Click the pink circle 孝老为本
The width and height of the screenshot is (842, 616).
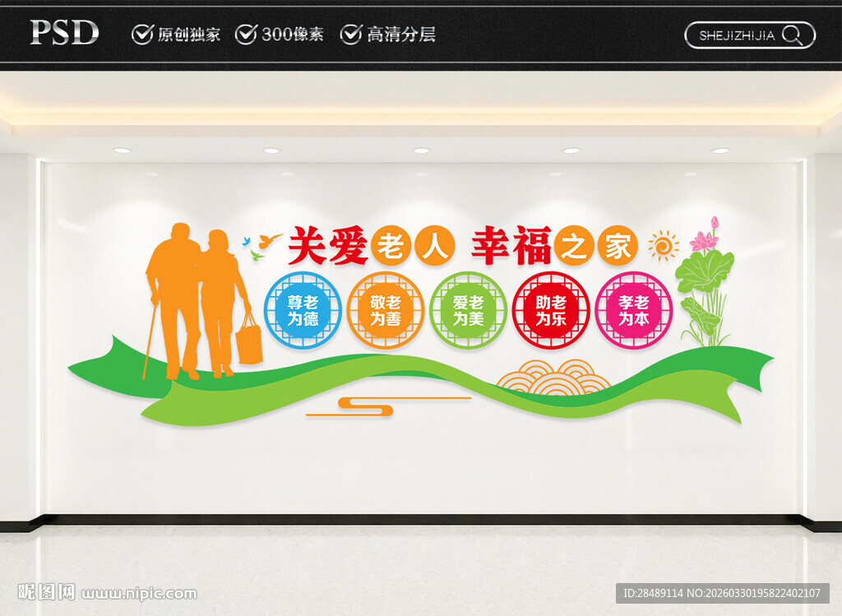point(634,310)
